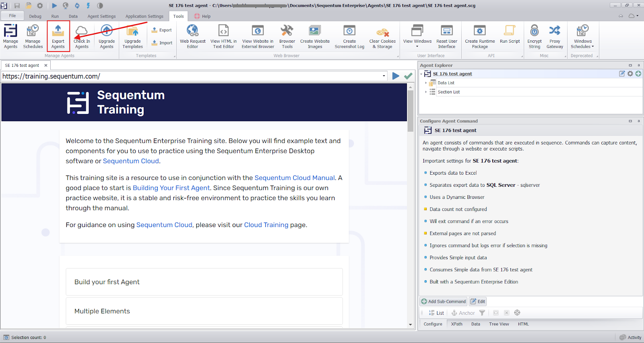The image size is (644, 343).
Task: Click Upgrade Agents
Action: [107, 36]
